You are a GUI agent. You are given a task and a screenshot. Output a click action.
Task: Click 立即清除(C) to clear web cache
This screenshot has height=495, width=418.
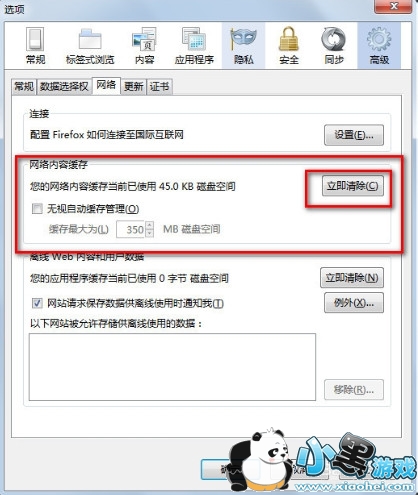(352, 186)
